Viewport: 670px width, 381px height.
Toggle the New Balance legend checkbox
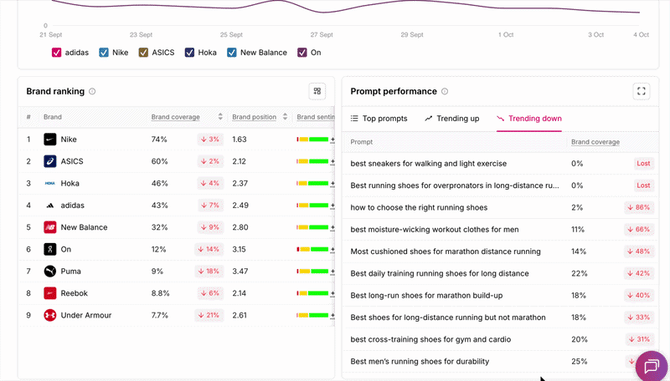[232, 53]
